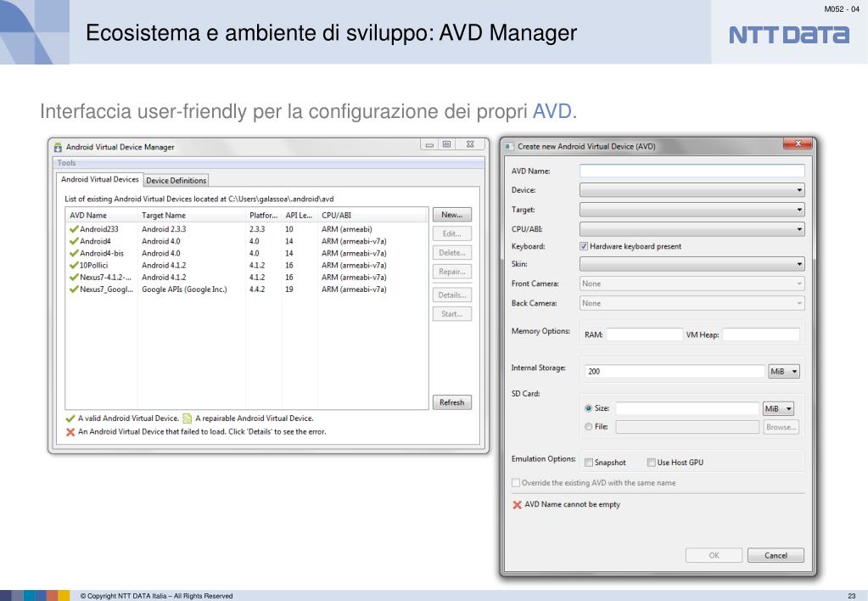The width and height of the screenshot is (868, 601).
Task: Minimize the Android Virtual Device Manager window
Action: (x=429, y=144)
